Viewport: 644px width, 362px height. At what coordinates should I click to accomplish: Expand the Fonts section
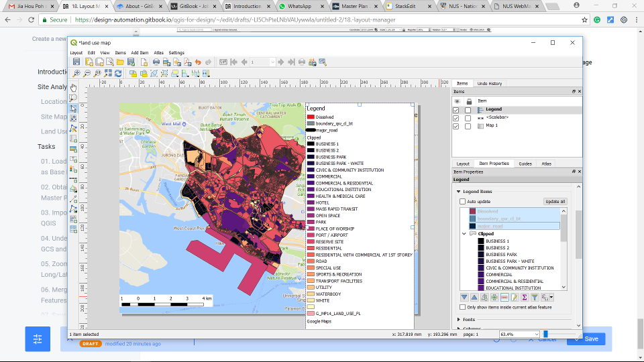point(458,319)
